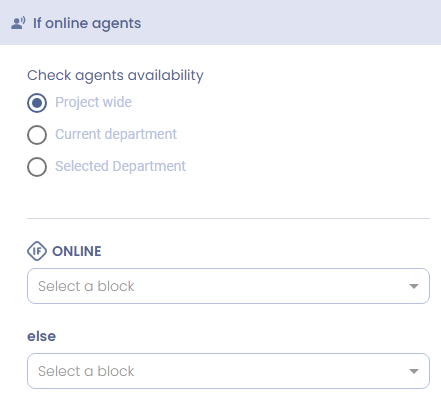Viewport: 441px width, 398px height.
Task: Select the Project wide radio button
Action: (37, 103)
